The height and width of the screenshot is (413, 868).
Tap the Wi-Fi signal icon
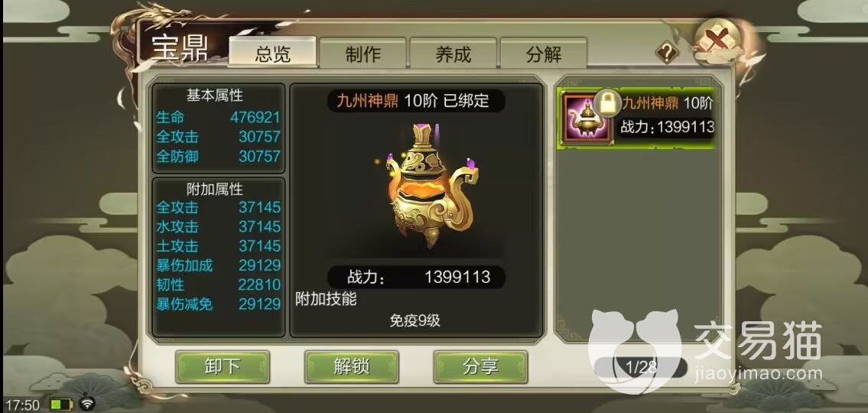pos(87,402)
